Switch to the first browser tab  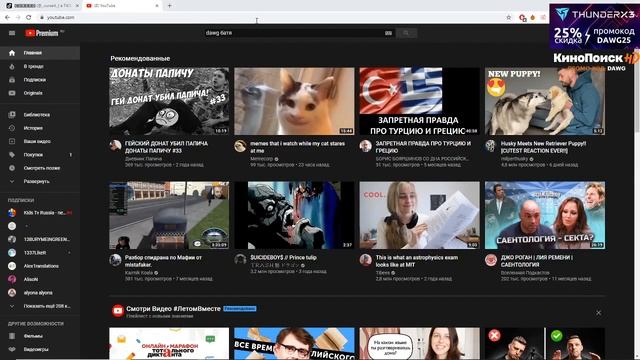tap(42, 6)
